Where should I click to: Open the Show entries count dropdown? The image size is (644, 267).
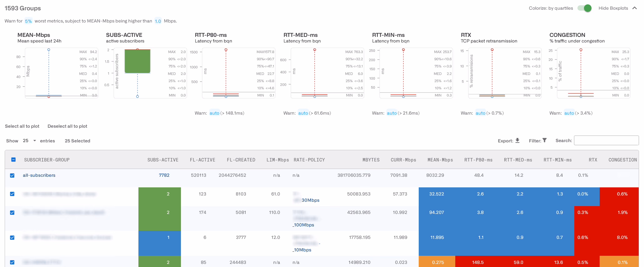click(29, 141)
